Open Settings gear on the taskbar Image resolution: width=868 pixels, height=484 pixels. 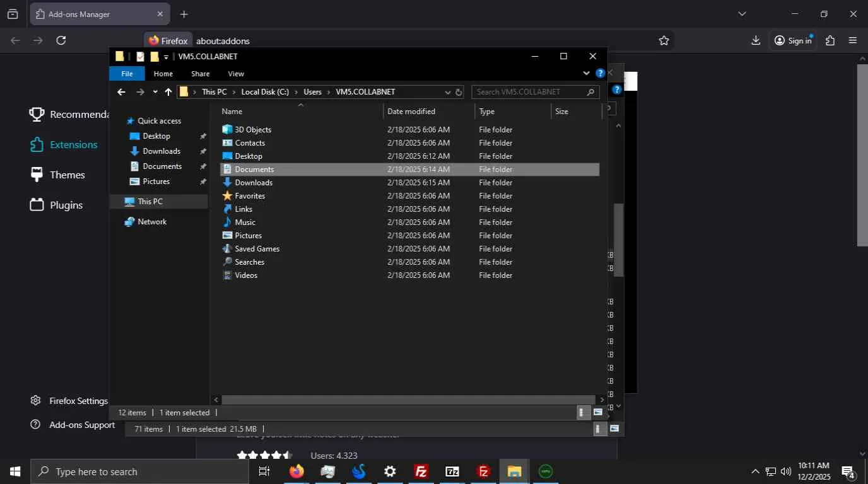point(390,471)
